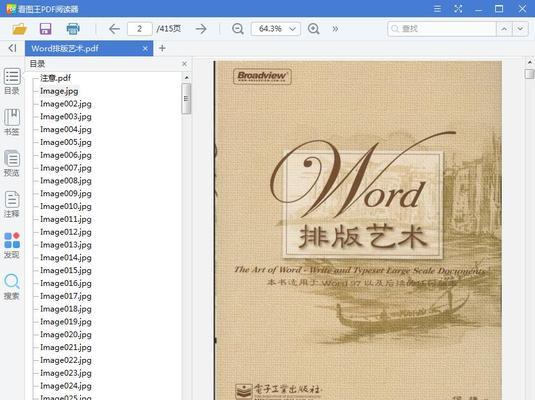Save the document with the floppy icon
The height and width of the screenshot is (400, 535).
(45, 29)
